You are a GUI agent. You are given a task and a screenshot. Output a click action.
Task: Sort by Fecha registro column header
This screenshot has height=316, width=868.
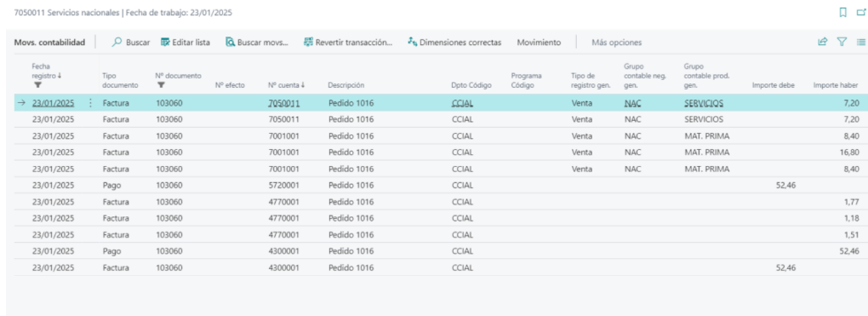(x=47, y=71)
